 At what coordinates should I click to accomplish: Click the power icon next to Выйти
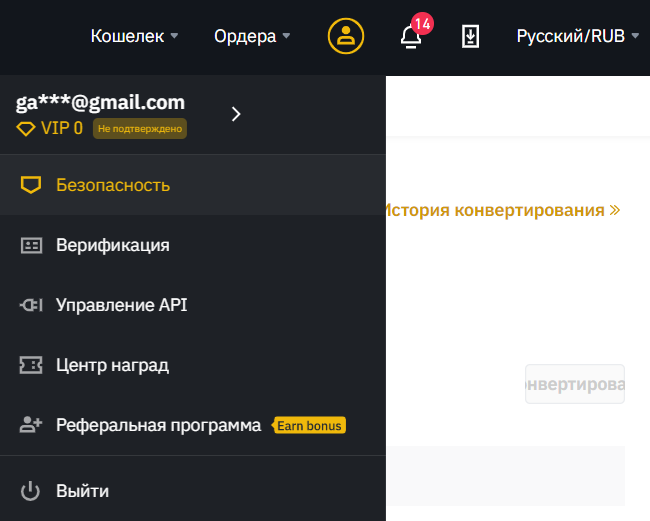pos(30,491)
